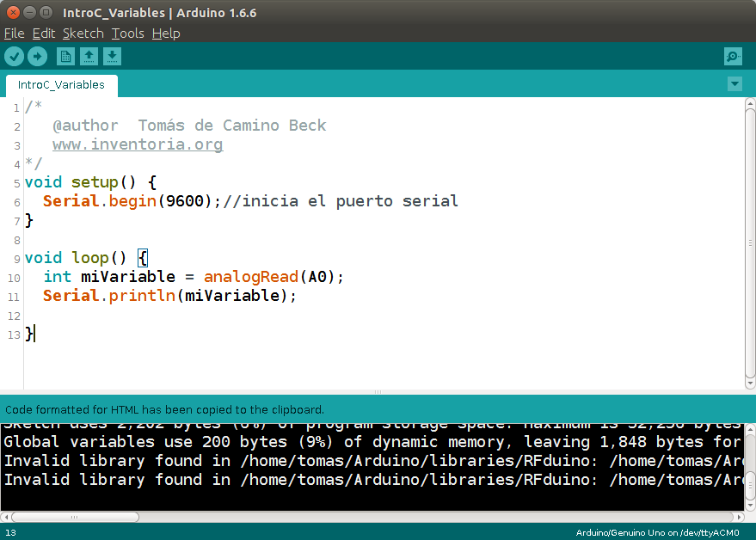Image resolution: width=756 pixels, height=540 pixels.
Task: Click the 'Code formatted for HTML' status message
Action: tap(164, 410)
